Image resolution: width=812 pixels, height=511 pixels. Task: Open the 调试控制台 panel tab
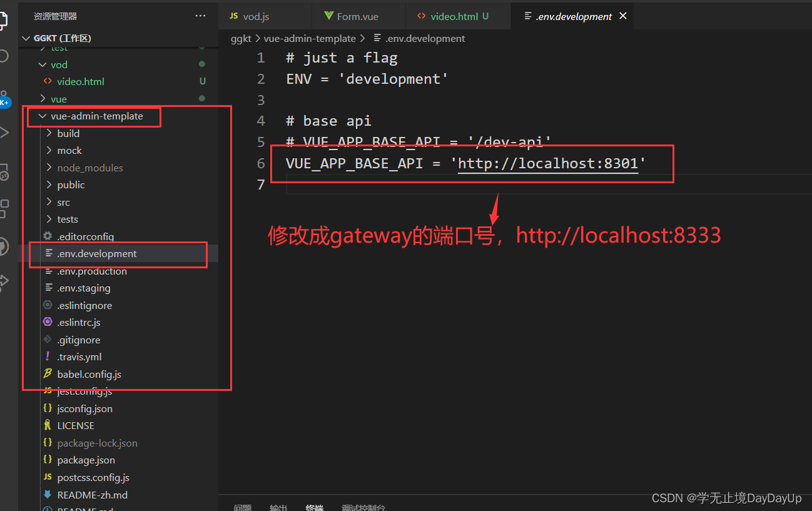[x=363, y=507]
